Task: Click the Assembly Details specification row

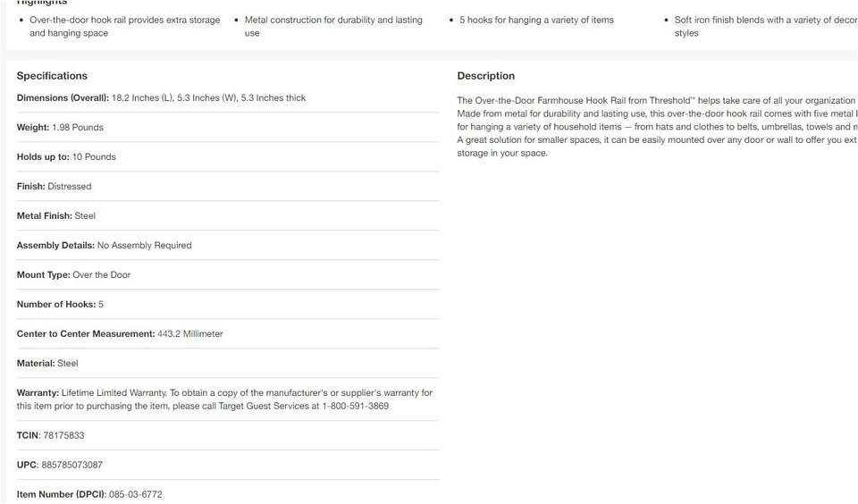Action: click(104, 246)
